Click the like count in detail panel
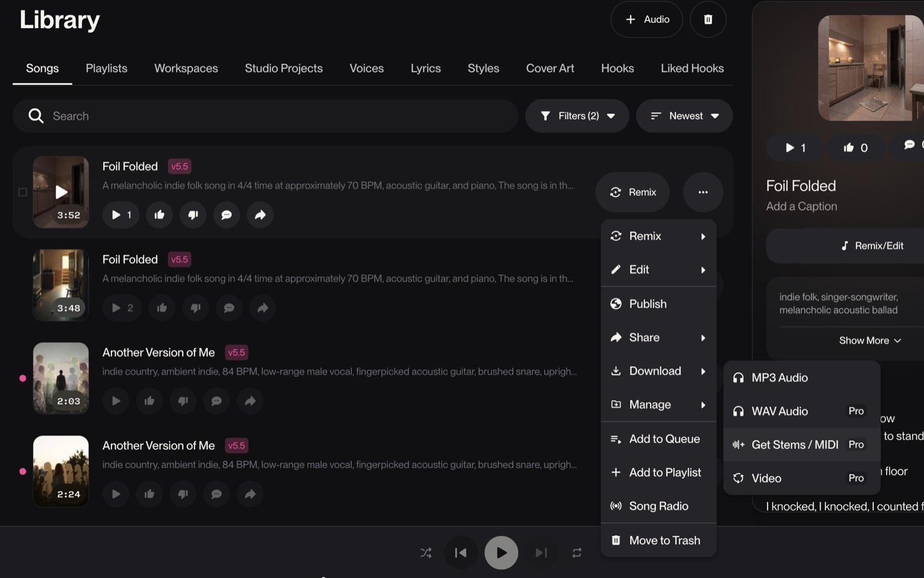This screenshot has width=924, height=578. click(856, 148)
